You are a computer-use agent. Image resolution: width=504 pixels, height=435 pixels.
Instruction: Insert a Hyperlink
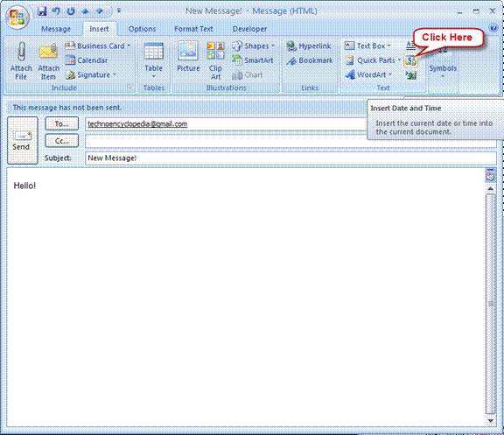309,46
